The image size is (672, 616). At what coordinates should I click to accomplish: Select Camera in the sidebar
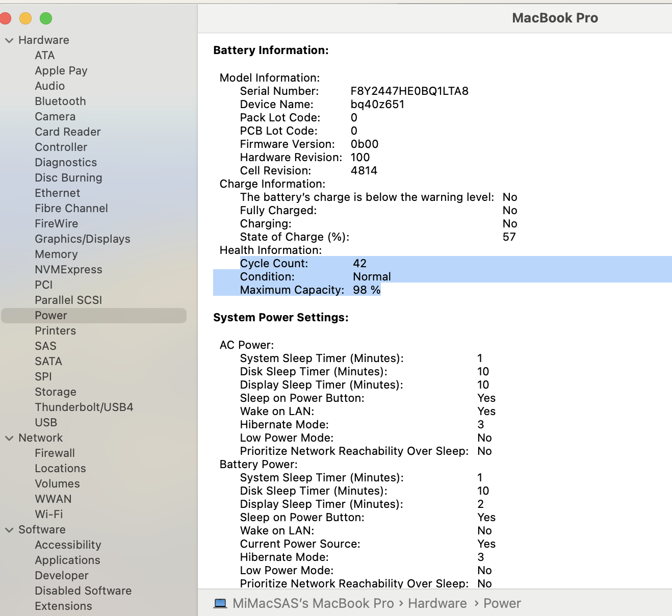[x=55, y=117]
